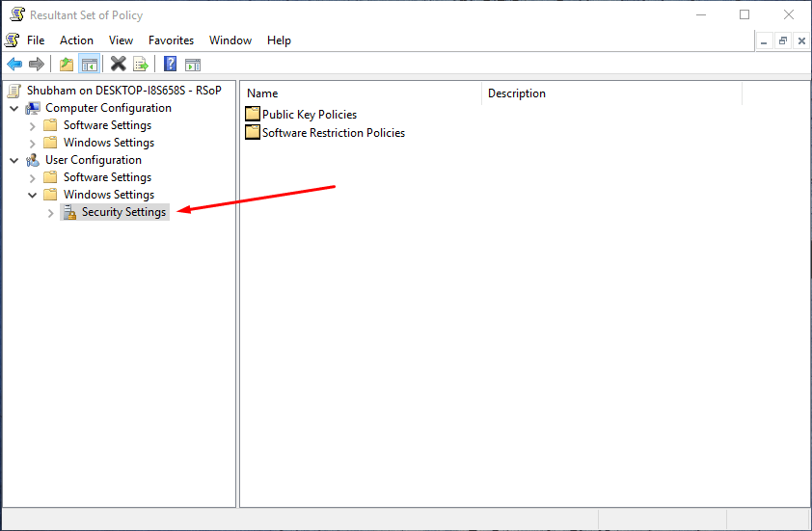Select Software Settings under Computer Configuration
The height and width of the screenshot is (531, 812).
pyautogui.click(x=107, y=125)
